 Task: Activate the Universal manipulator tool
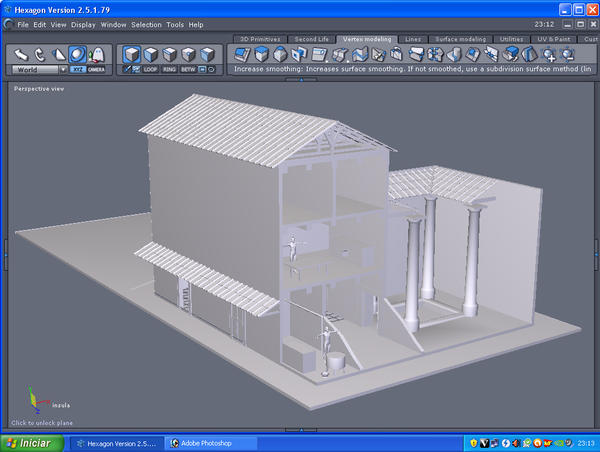click(x=77, y=54)
